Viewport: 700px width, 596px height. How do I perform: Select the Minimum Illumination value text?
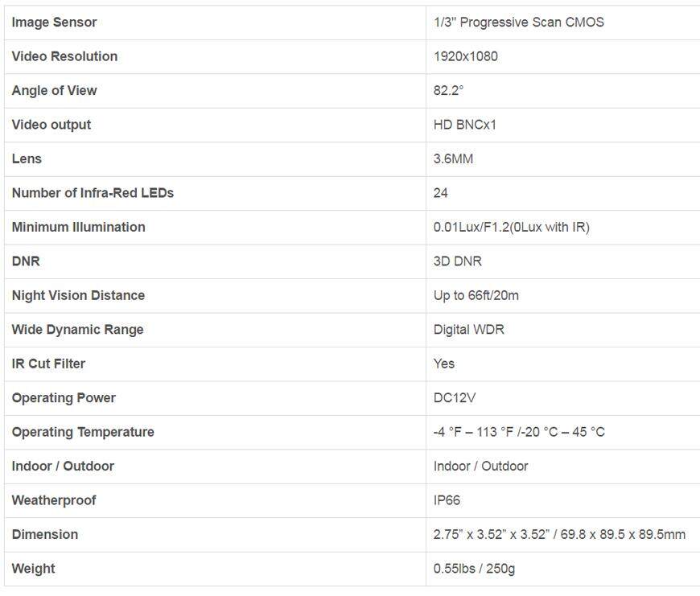[x=511, y=227]
